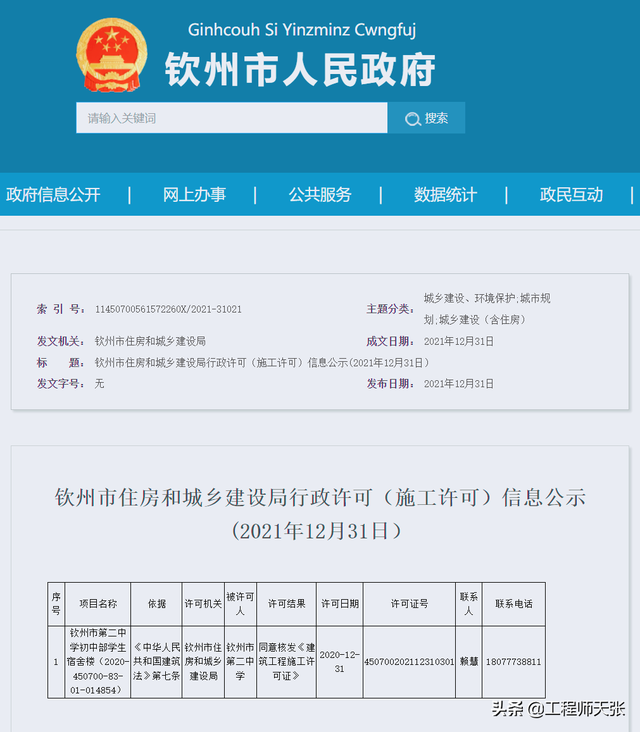
Task: Click the row number cell 1
Action: pos(56,662)
